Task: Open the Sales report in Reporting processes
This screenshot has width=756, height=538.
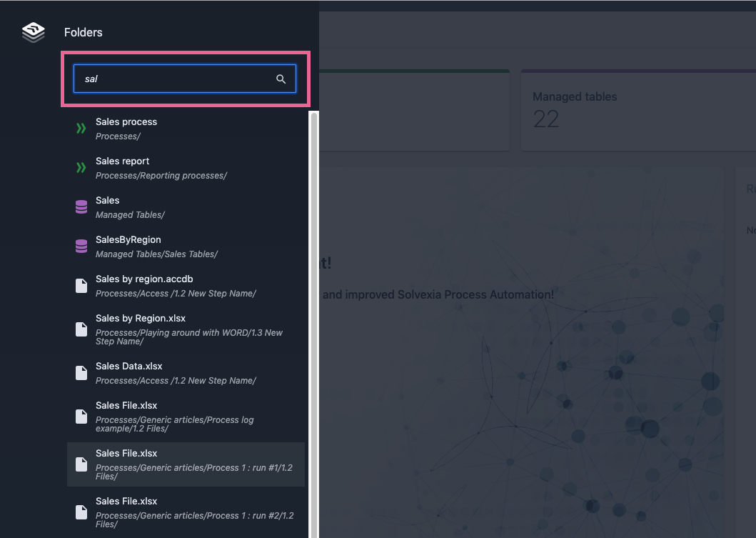Action: (123, 161)
